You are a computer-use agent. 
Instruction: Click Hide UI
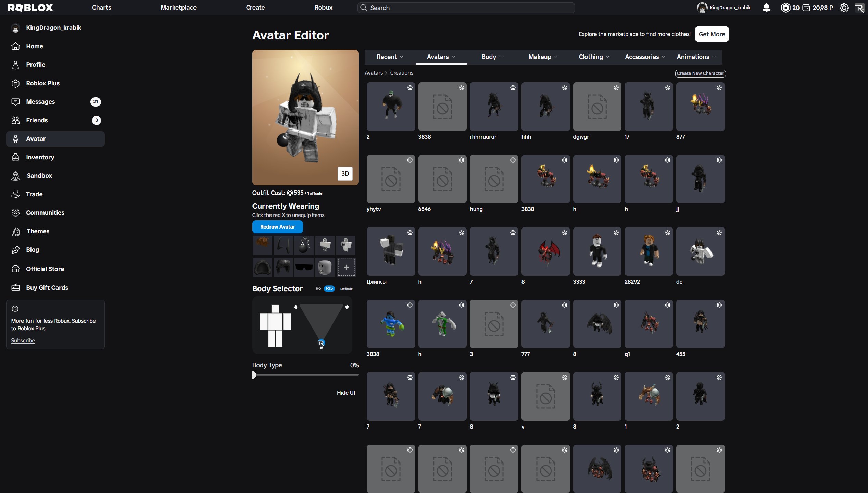coord(346,393)
